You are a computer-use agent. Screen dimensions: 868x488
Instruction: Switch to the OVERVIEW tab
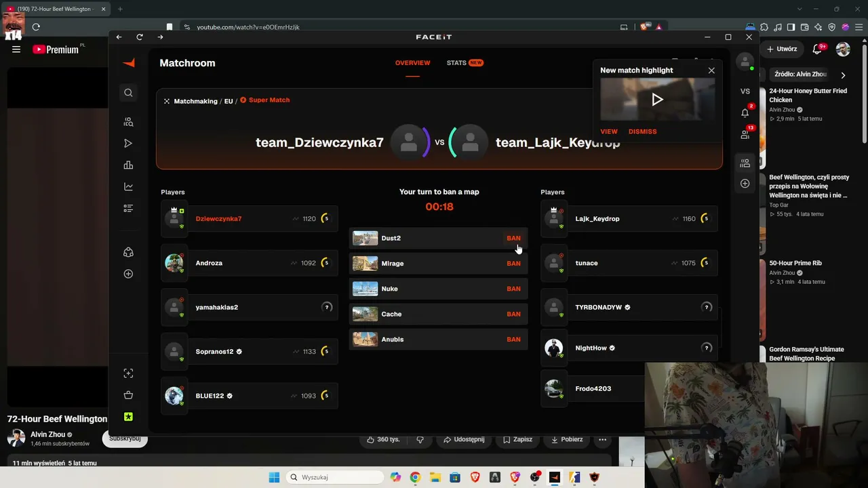click(x=412, y=63)
